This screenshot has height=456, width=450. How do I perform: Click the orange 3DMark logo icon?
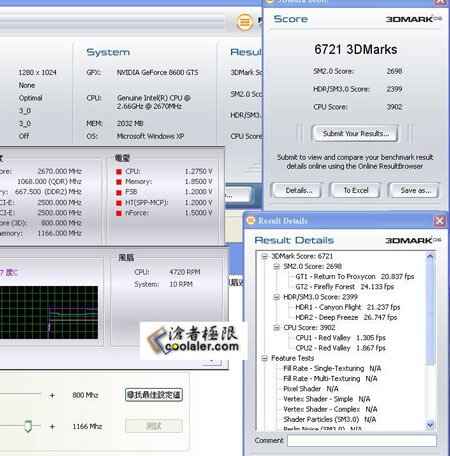tap(245, 22)
